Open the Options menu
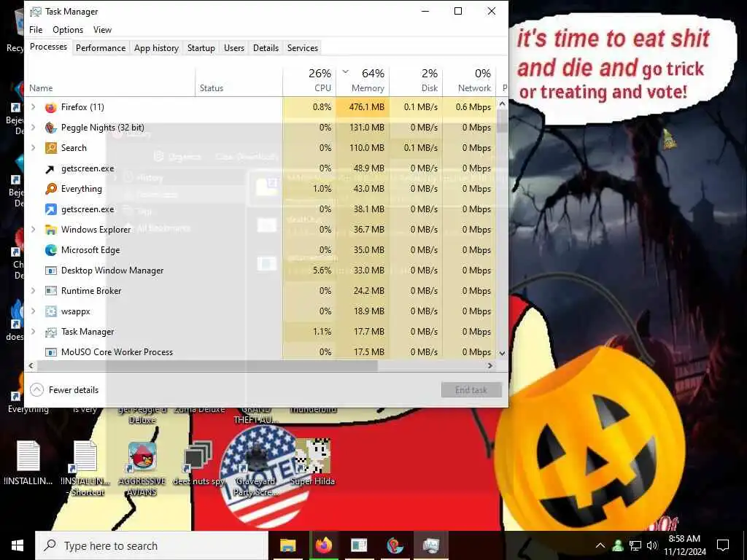This screenshot has height=560, width=747. pos(68,30)
